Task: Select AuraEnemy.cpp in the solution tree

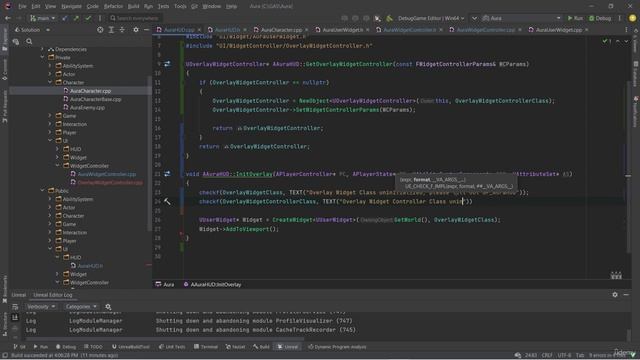Action: click(x=87, y=108)
